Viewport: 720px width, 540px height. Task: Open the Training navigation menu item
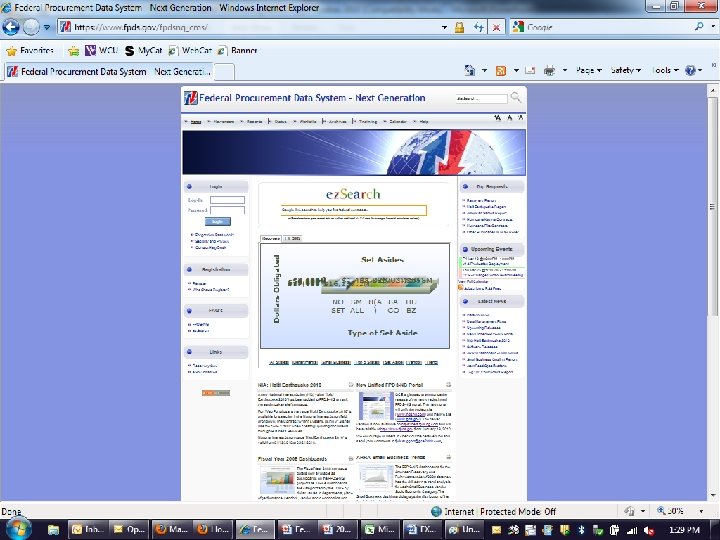tap(368, 122)
